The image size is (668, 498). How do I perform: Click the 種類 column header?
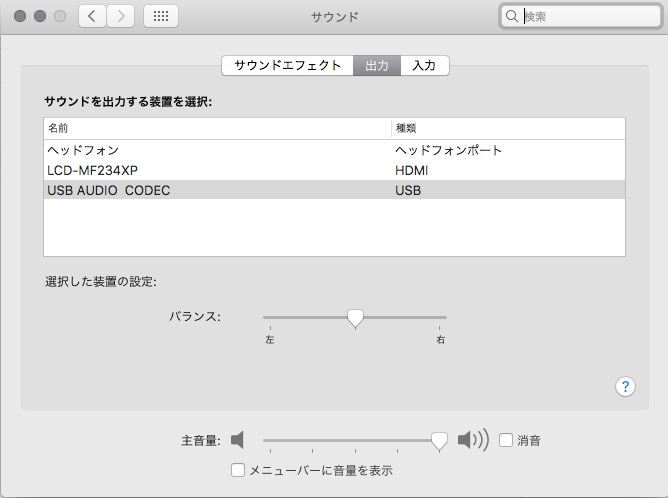pyautogui.click(x=508, y=128)
